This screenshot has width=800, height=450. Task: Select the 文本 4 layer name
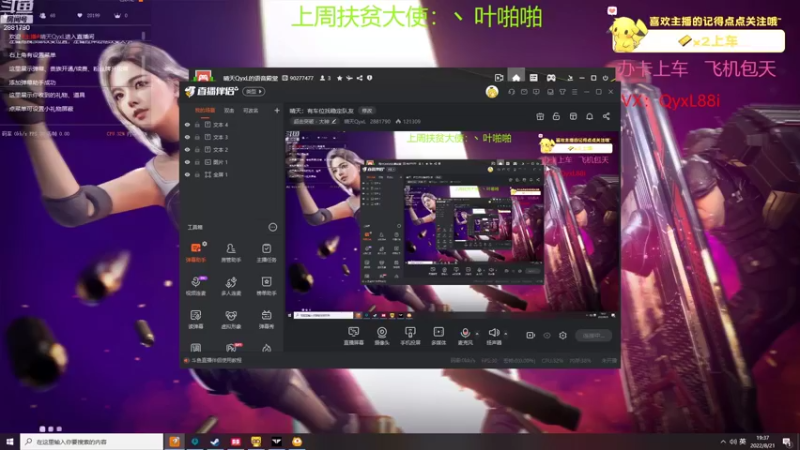coord(220,124)
